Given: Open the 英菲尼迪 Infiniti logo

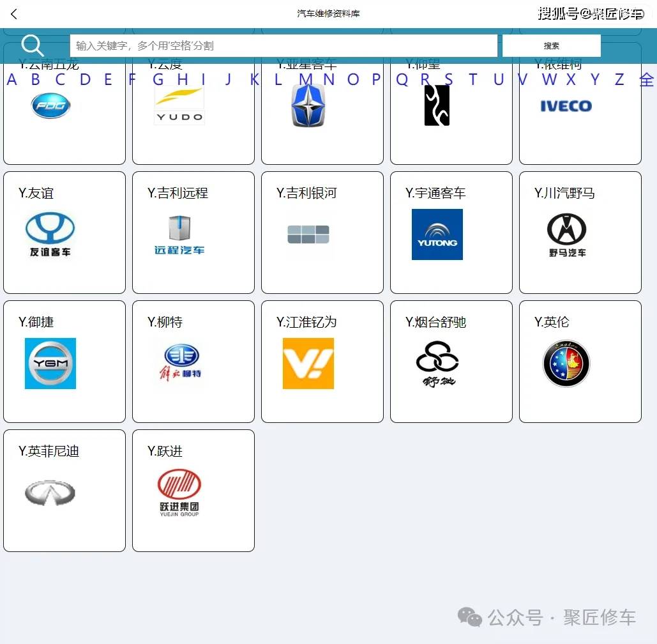Looking at the screenshot, I should tap(50, 493).
